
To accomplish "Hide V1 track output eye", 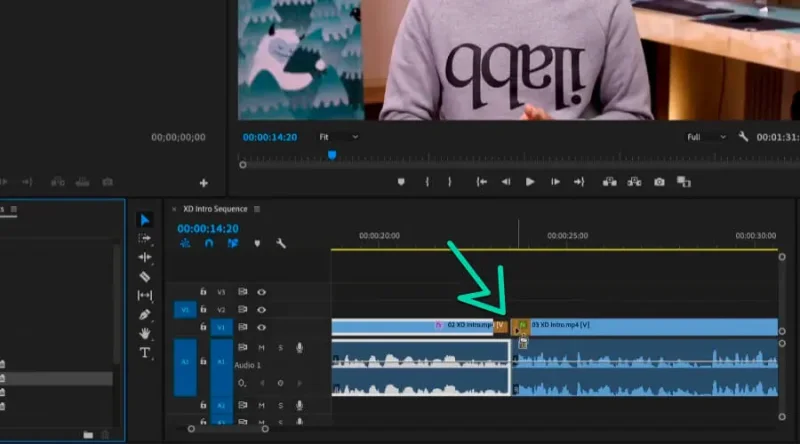I will point(262,327).
